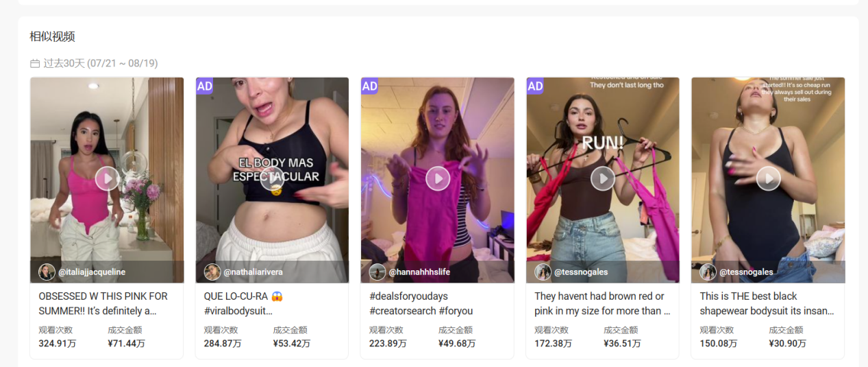This screenshot has height=367, width=868.
Task: Open the 'This is THE best black' title
Action: click(x=767, y=303)
